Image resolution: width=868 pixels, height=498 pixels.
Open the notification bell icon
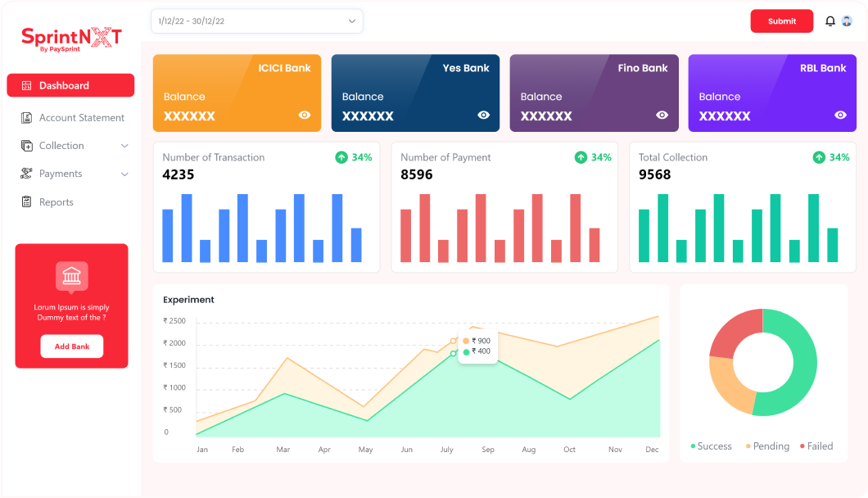830,21
